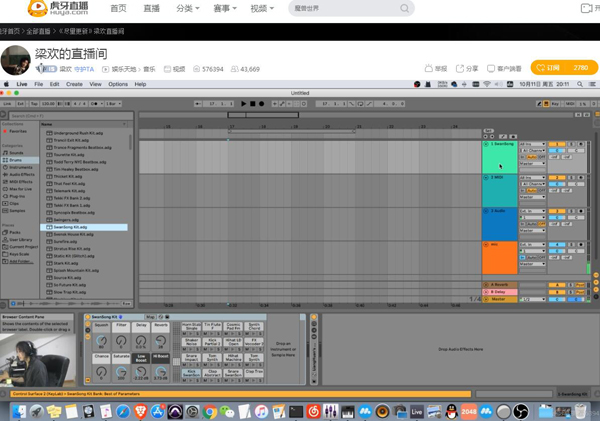Open Master output dropdown on 2 MIDI track
The width and height of the screenshot is (600, 421).
[x=532, y=197]
